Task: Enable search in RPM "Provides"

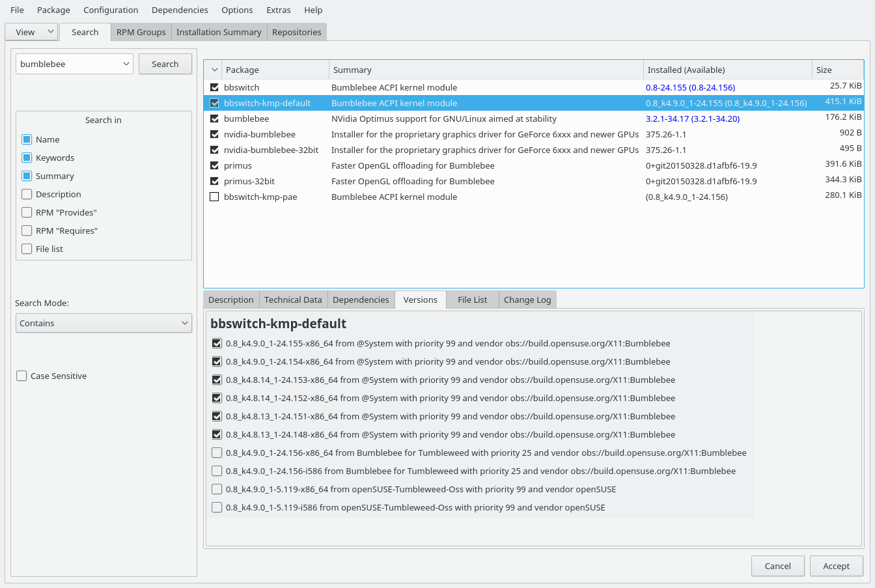Action: [27, 212]
